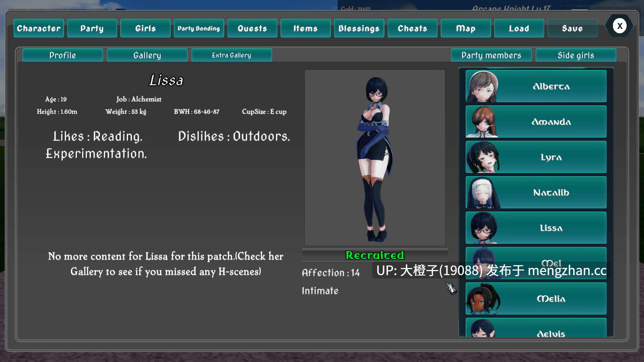
Task: Select Natalib's portrait icon
Action: point(483,193)
